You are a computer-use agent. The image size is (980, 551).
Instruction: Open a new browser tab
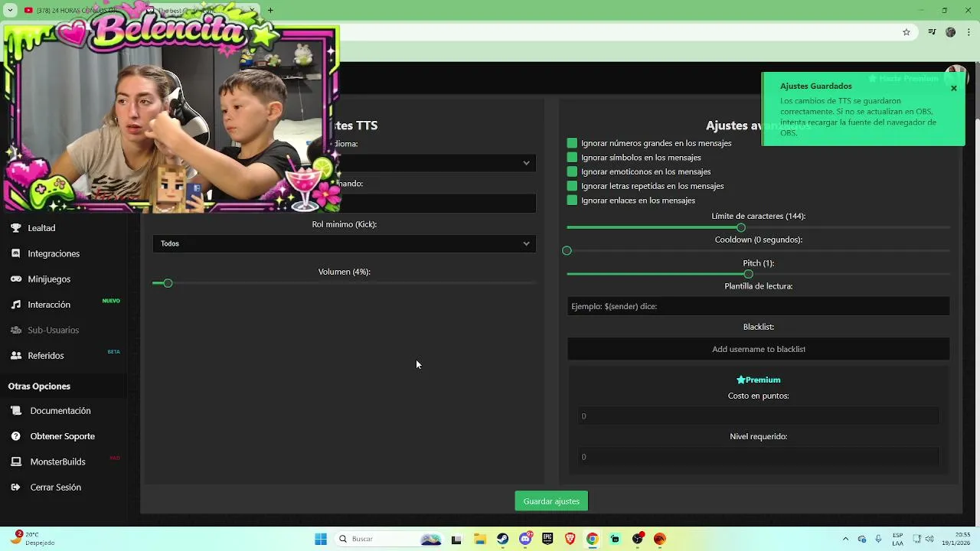coord(270,10)
